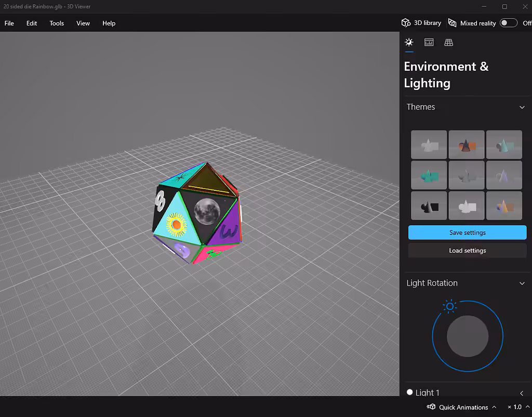Toggle the Mixed reality switch
The width and height of the screenshot is (532, 417).
click(508, 23)
